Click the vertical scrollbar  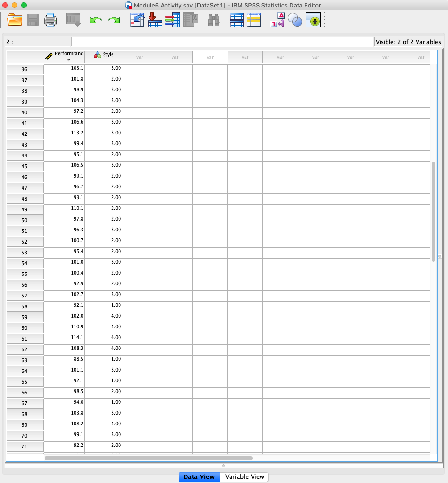click(433, 211)
